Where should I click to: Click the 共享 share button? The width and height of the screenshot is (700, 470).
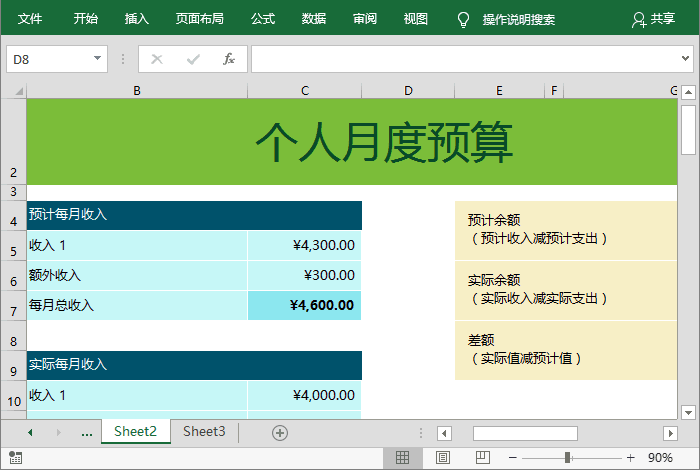(653, 19)
